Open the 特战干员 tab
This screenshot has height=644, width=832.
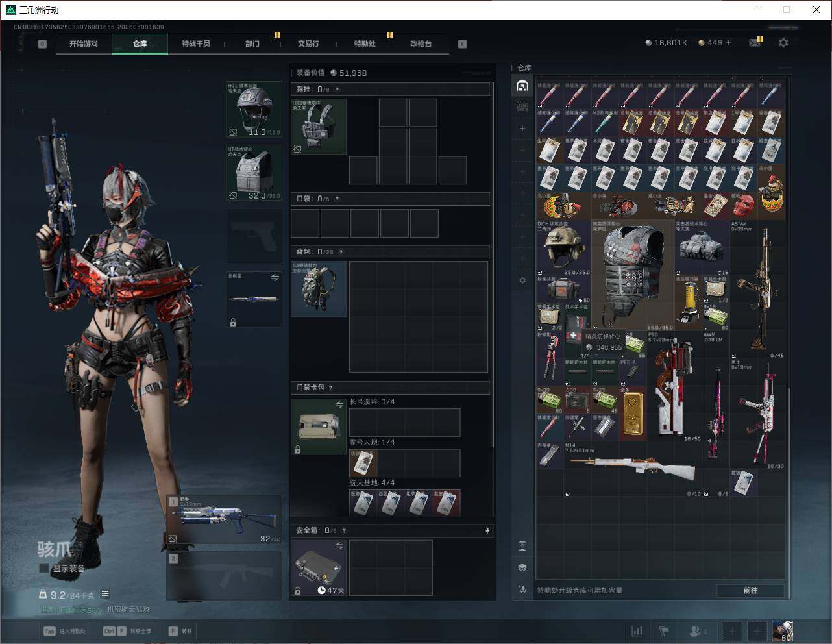[196, 43]
